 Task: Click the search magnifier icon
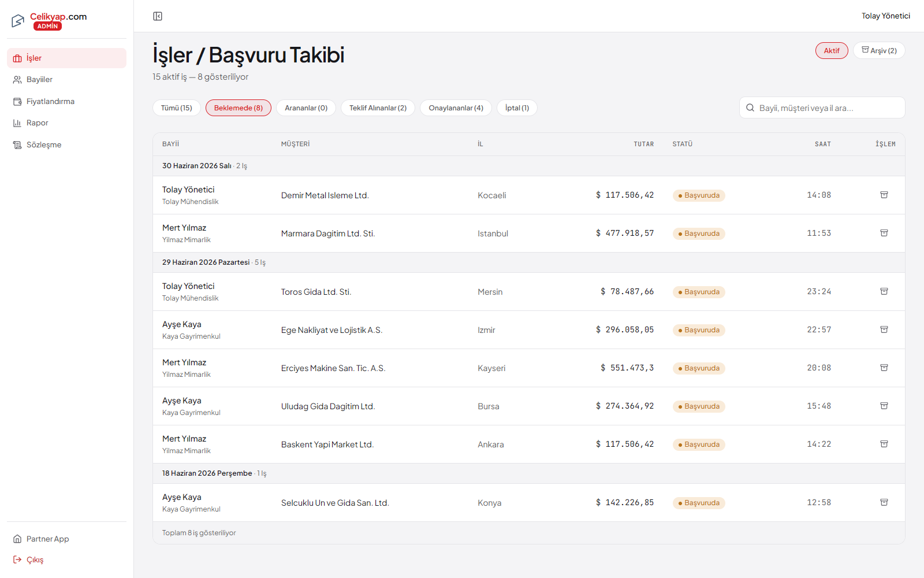(x=750, y=108)
